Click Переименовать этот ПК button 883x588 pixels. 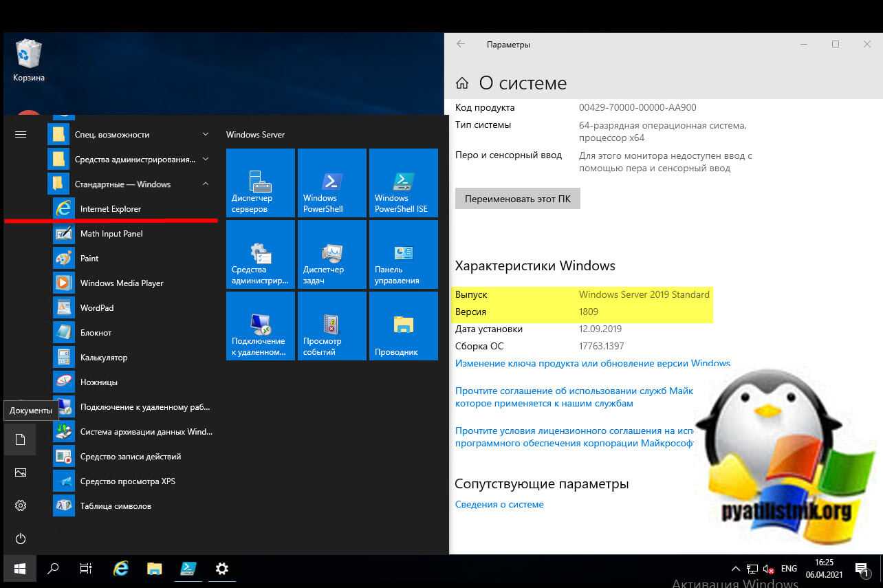pos(518,199)
